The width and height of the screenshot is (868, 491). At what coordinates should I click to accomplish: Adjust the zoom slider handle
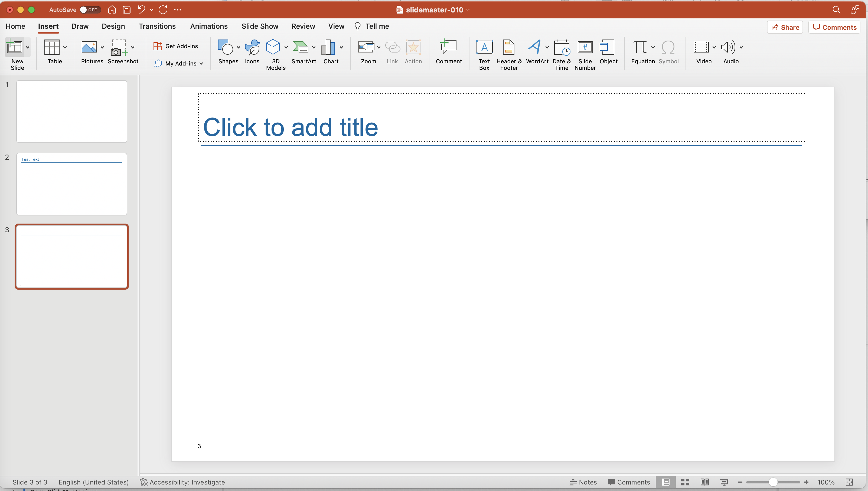tap(773, 482)
